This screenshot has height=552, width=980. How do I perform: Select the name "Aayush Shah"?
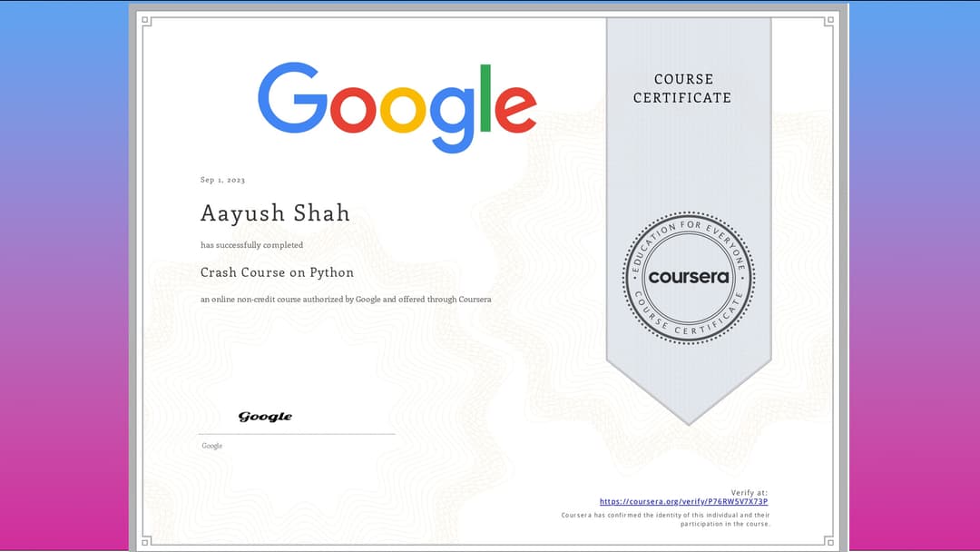[x=275, y=213]
